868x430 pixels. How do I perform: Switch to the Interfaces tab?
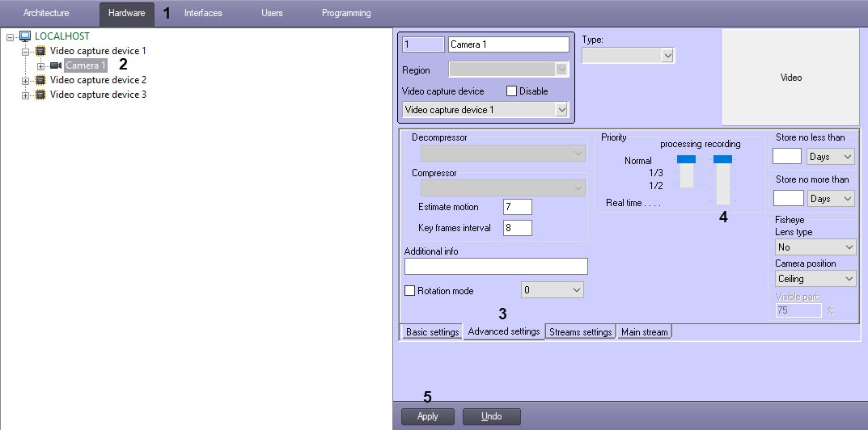coord(203,13)
